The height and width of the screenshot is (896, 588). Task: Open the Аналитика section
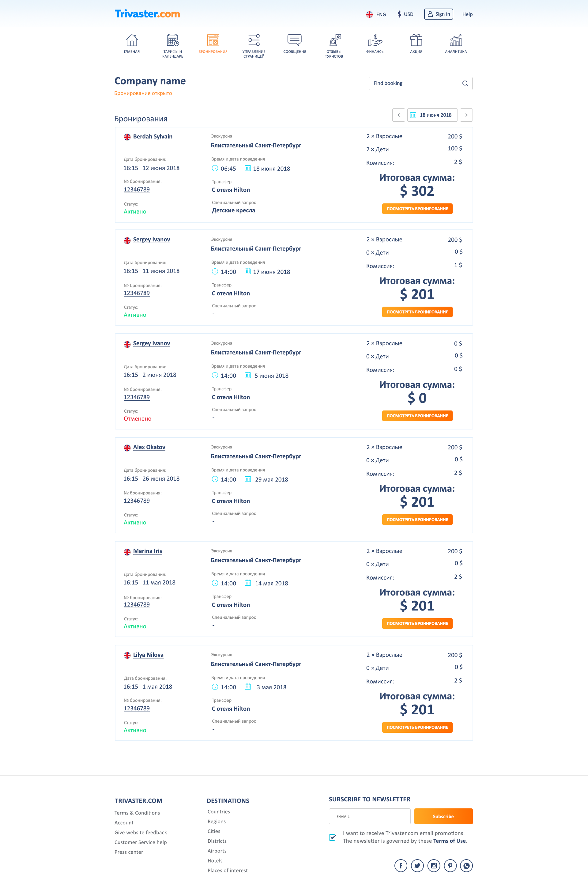(456, 40)
